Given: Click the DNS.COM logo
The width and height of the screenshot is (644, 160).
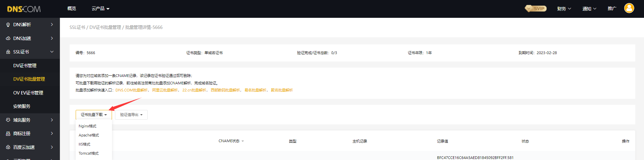Looking at the screenshot, I should [x=24, y=9].
